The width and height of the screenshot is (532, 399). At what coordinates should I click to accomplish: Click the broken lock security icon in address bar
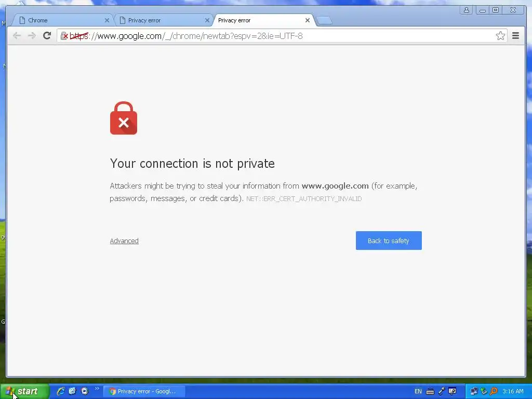[x=64, y=36]
